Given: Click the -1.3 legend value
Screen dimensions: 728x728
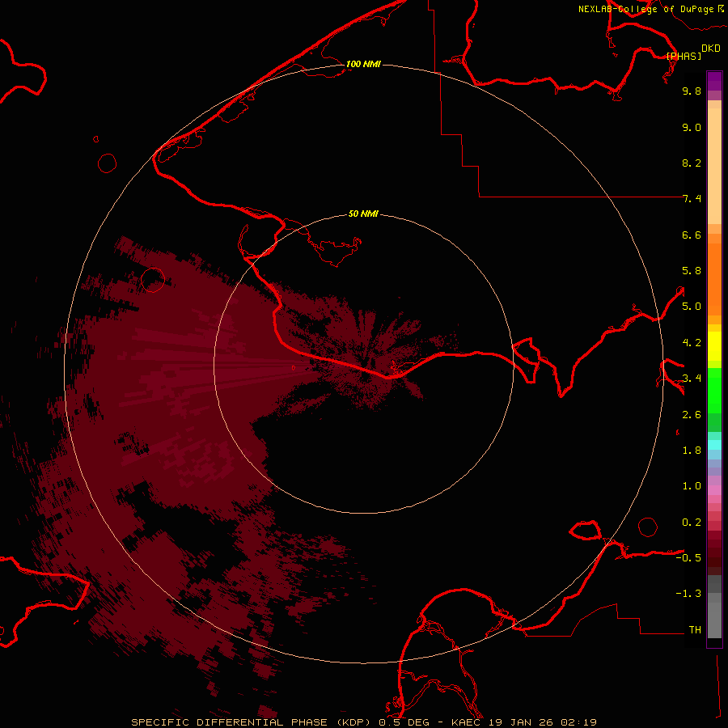Looking at the screenshot, I should 688,594.
